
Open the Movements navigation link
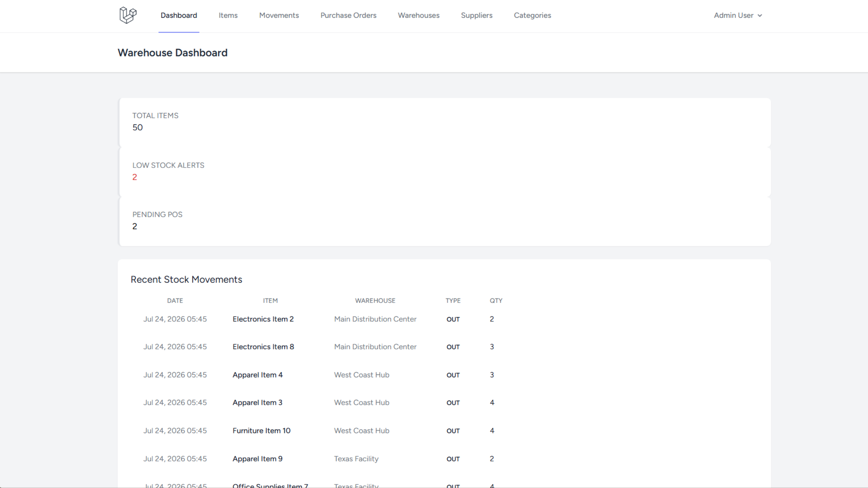279,15
